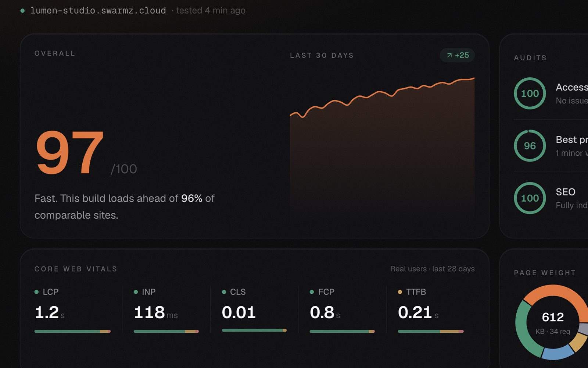The image size is (588, 368).
Task: Click the green status dot beside lumen-studio domain
Action: [x=23, y=11]
